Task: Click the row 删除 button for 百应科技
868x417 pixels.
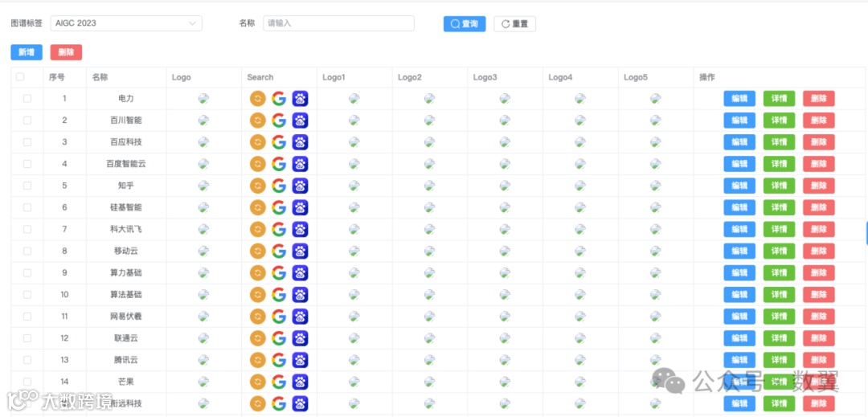Action: 819,142
